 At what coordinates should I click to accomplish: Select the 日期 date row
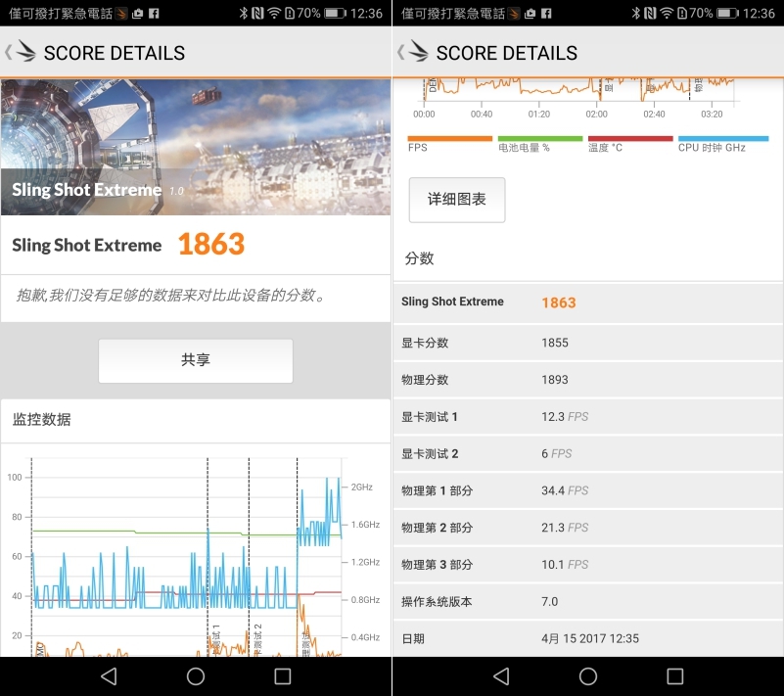point(588,638)
